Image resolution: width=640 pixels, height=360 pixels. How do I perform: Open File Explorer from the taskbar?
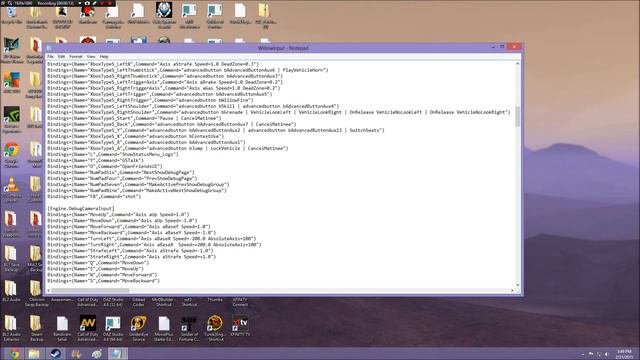tap(34, 354)
